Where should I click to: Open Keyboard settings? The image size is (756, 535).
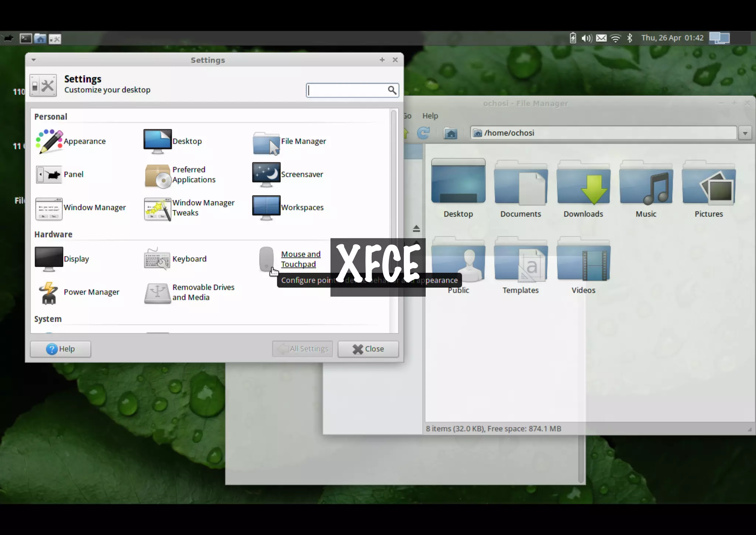175,259
